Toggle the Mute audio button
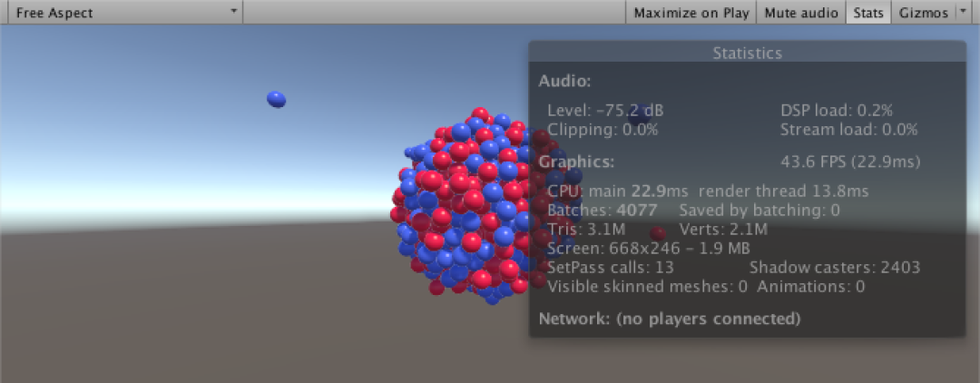Image resolution: width=980 pixels, height=383 pixels. pos(801,13)
